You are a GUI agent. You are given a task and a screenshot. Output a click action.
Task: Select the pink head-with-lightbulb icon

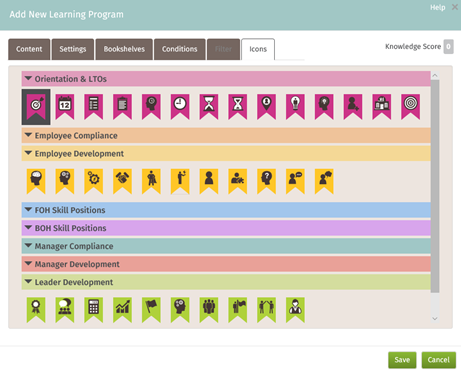click(x=324, y=107)
